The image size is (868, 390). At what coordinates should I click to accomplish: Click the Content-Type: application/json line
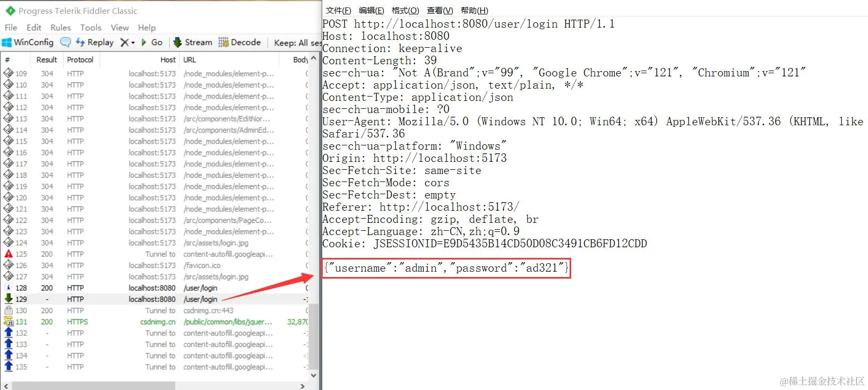pos(418,97)
